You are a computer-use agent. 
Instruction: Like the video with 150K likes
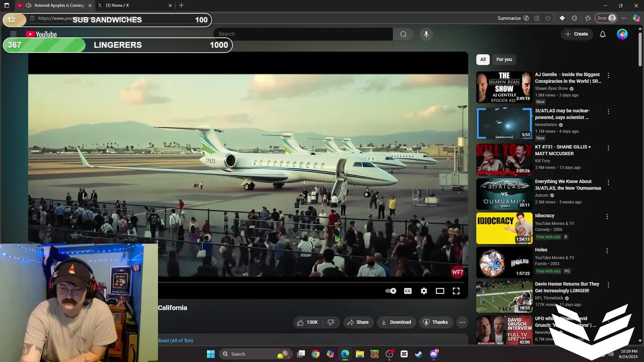tap(307, 322)
